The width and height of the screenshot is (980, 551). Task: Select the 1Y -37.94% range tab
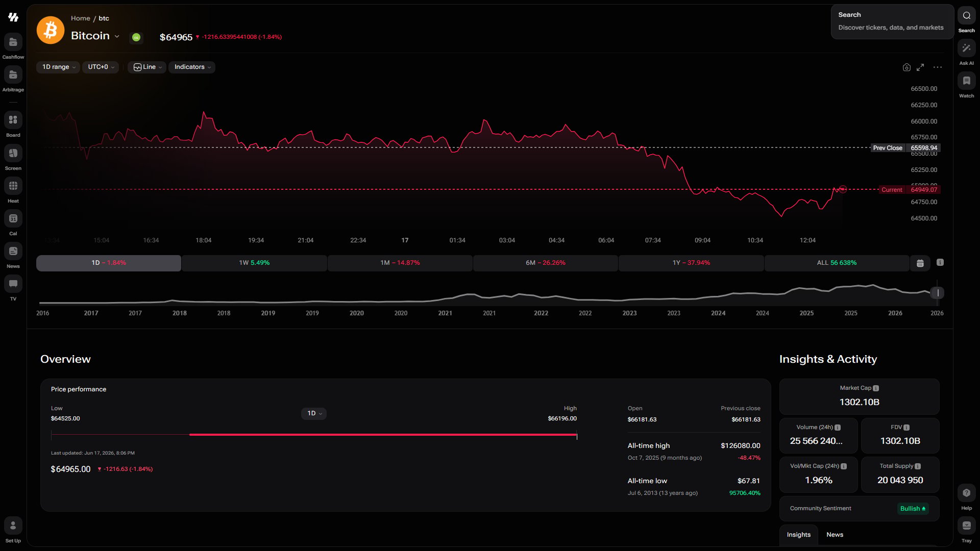691,263
